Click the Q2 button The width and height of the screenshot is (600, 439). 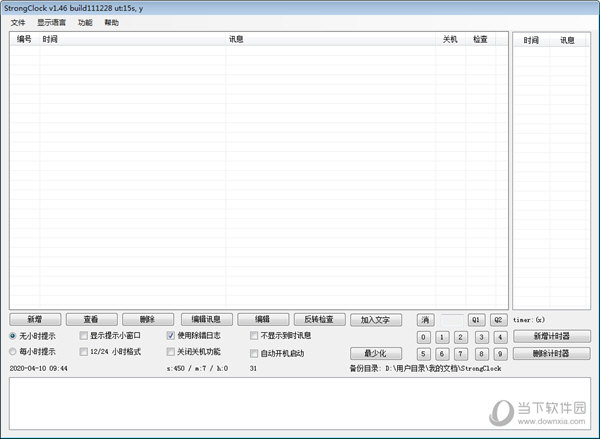click(x=499, y=320)
